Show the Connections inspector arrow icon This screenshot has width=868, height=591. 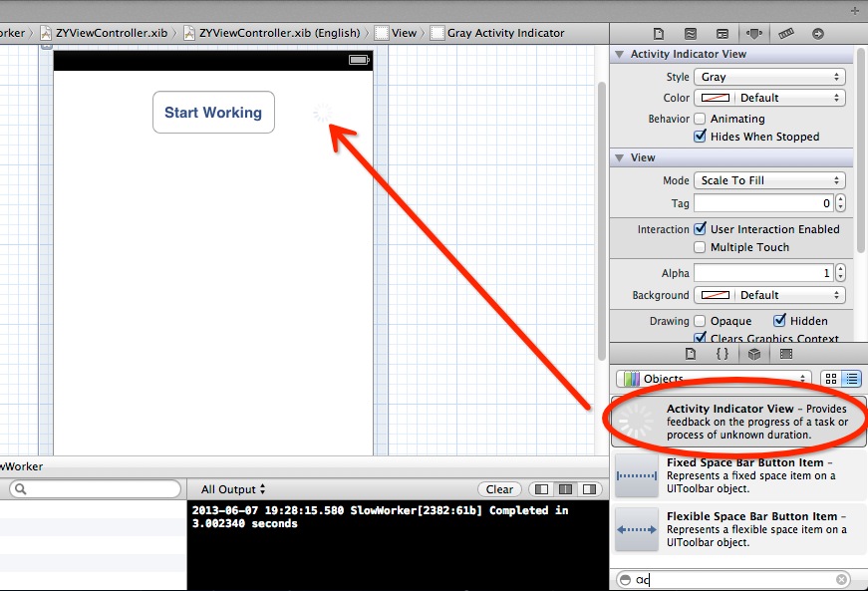click(x=818, y=33)
